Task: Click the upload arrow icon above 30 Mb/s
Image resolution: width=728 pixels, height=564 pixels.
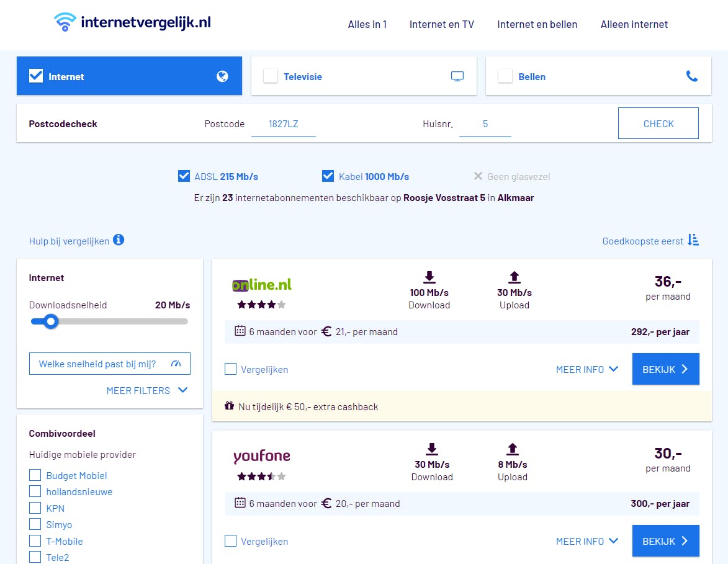Action: click(x=515, y=277)
